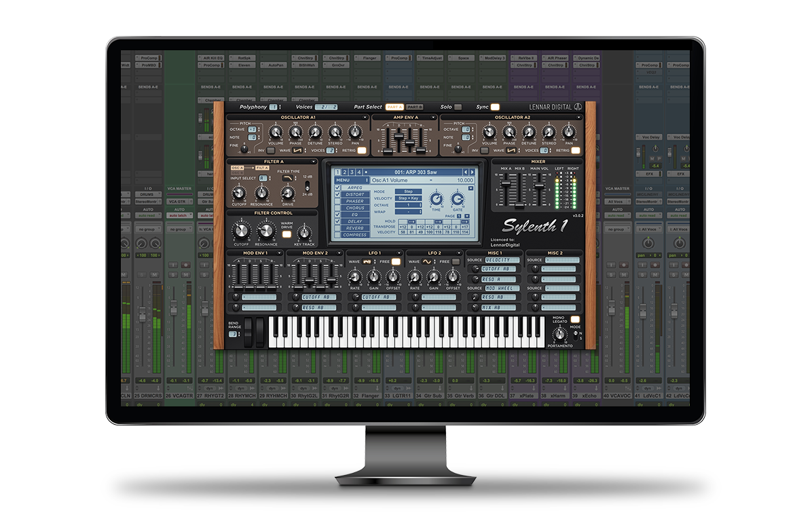Screen dimensions: 812x515
Task: Select the DELAY effect tab
Action: click(354, 221)
